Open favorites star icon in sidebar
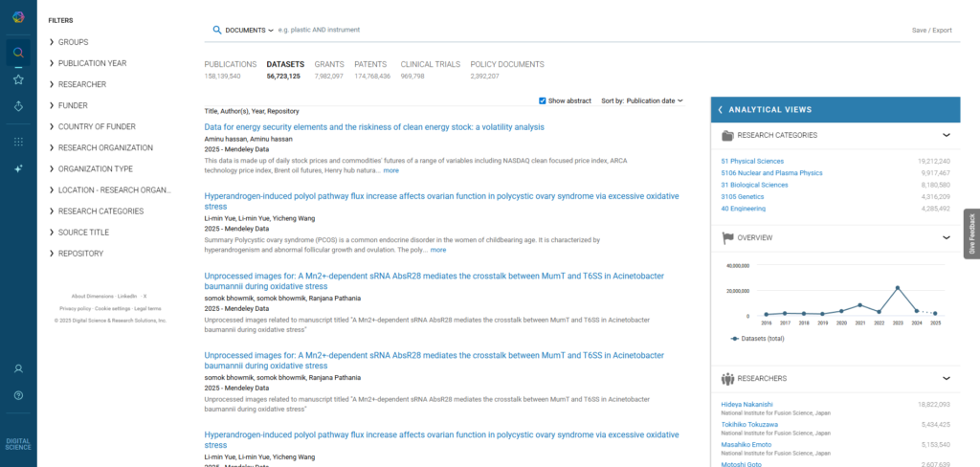Screen dimensions: 980x467 click(x=18, y=79)
